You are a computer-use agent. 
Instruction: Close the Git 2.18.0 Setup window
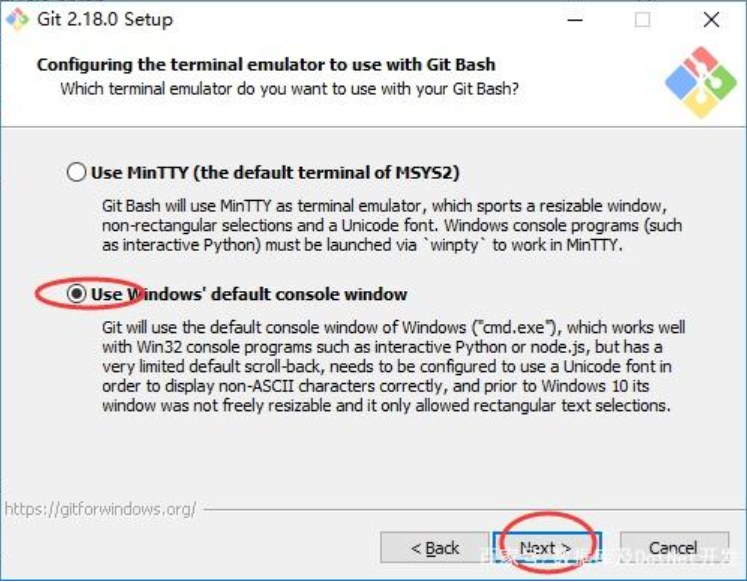click(x=711, y=20)
